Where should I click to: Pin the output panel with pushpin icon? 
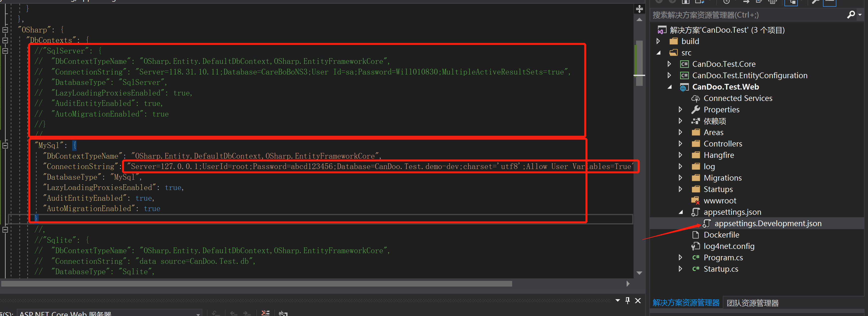pos(627,300)
